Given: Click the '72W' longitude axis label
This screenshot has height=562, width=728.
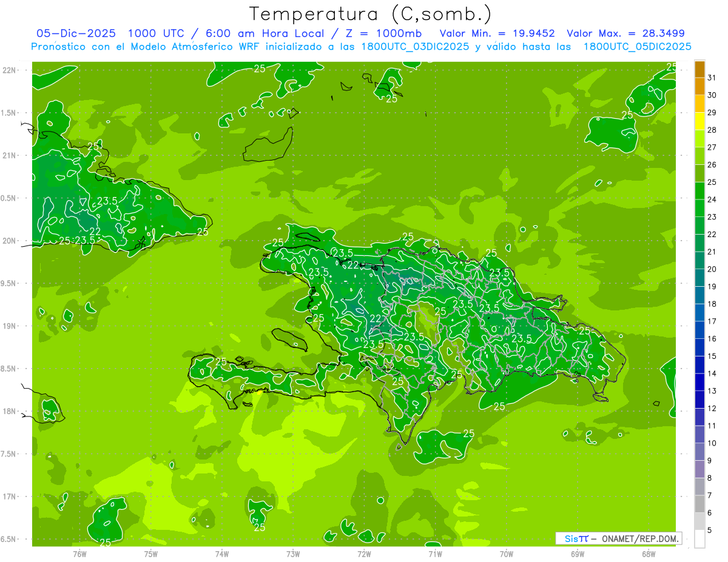Looking at the screenshot, I should [x=364, y=554].
